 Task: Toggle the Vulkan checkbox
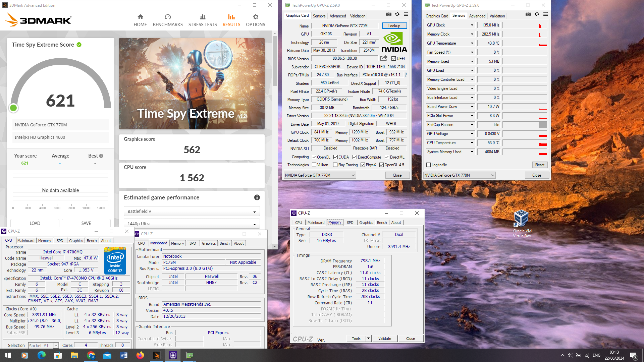314,165
